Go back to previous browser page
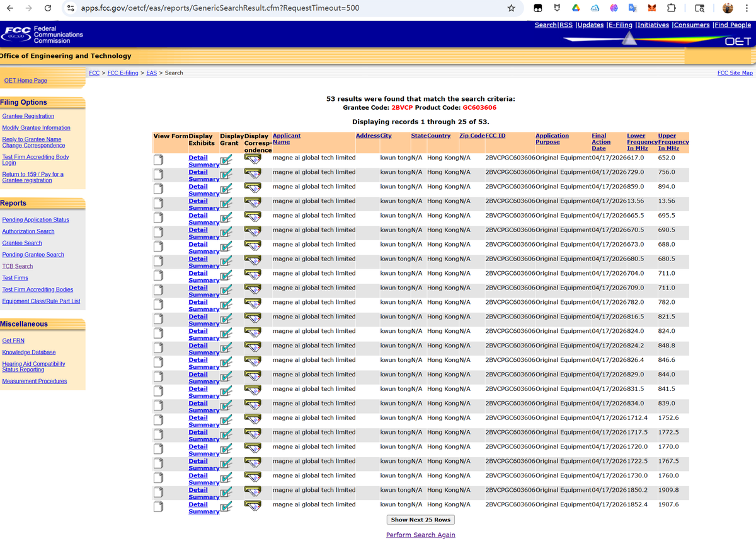 pyautogui.click(x=9, y=8)
